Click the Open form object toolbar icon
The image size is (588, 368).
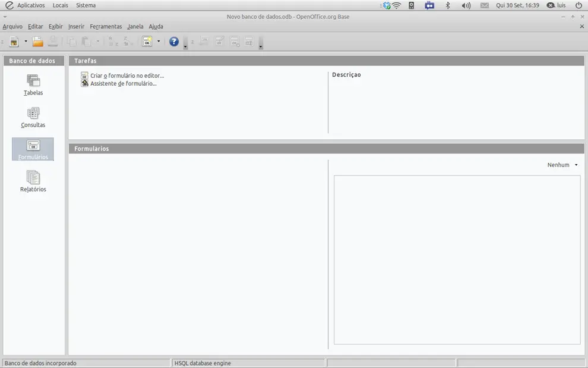pyautogui.click(x=204, y=41)
